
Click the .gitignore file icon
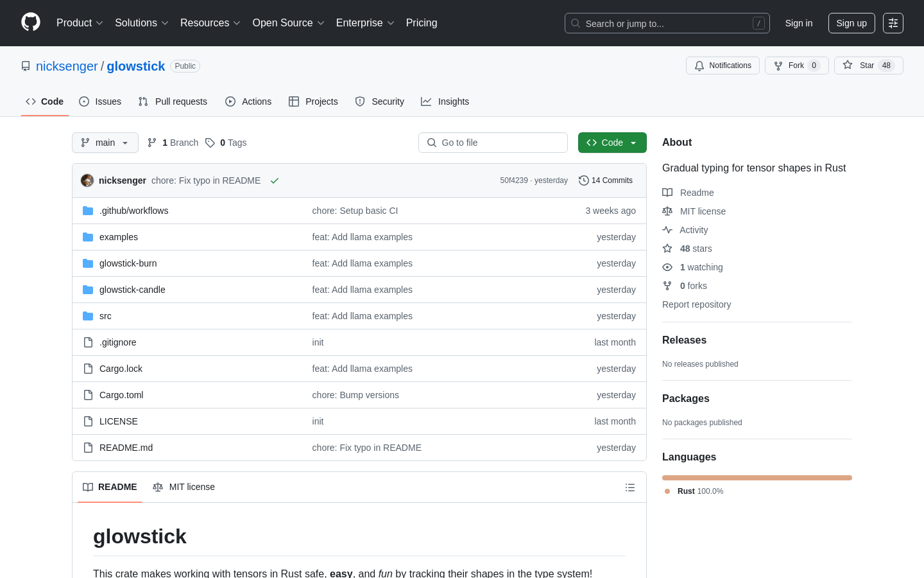tap(88, 342)
